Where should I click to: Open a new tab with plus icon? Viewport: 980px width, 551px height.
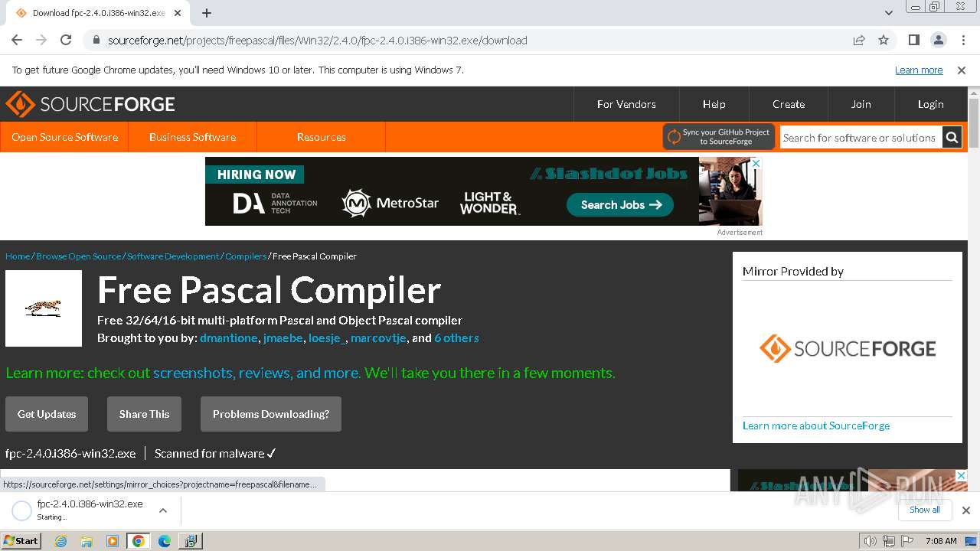[207, 13]
